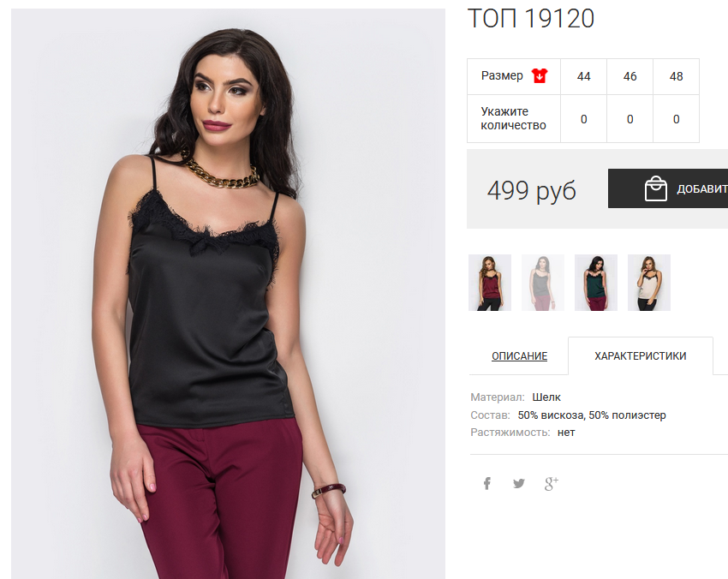Select the beige top thumbnail
This screenshot has width=728, height=579.
pyautogui.click(x=649, y=283)
